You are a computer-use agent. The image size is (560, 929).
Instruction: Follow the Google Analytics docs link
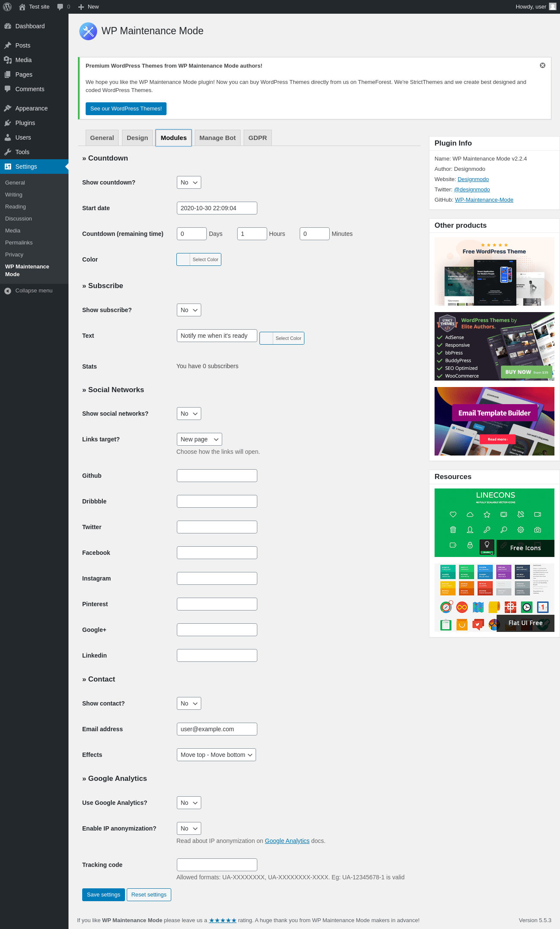click(287, 841)
